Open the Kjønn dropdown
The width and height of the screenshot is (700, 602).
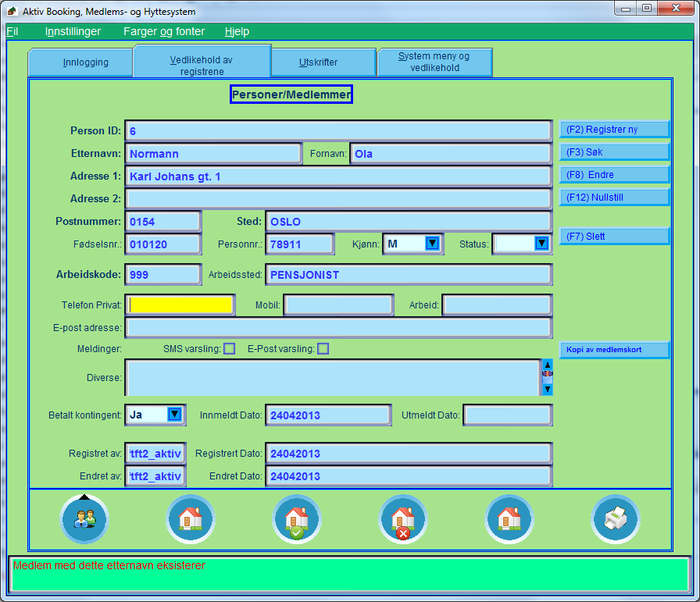[x=432, y=244]
